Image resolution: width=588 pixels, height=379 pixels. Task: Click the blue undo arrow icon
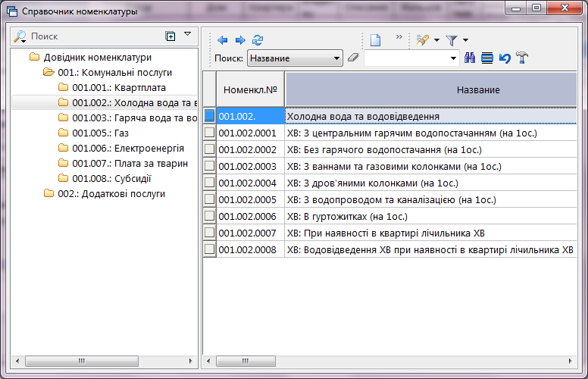click(505, 58)
